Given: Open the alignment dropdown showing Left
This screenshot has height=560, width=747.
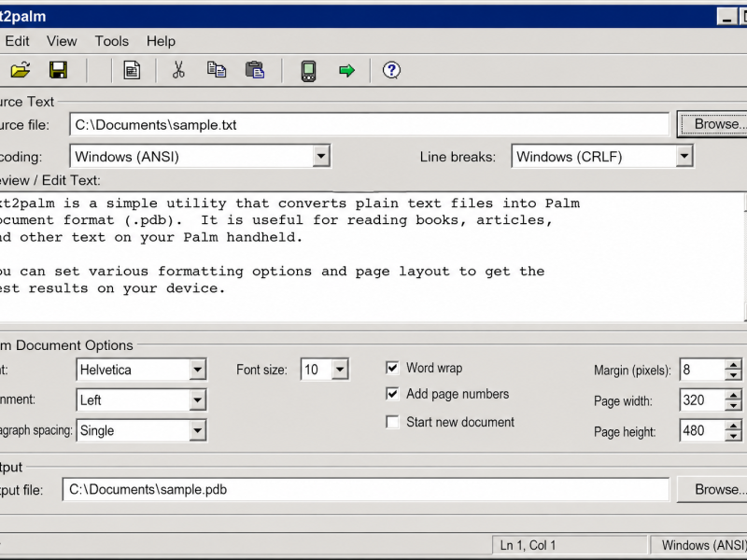Looking at the screenshot, I should pyautogui.click(x=197, y=400).
